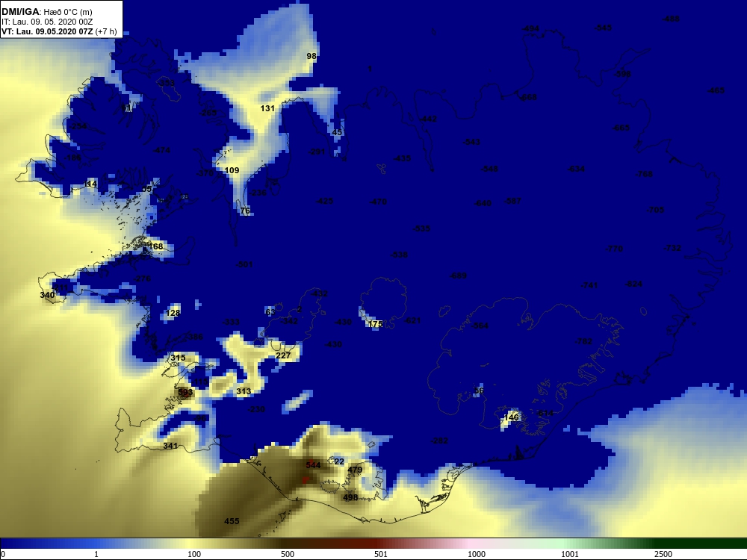The image size is (747, 560).
Task: Click the map value '-488'
Action: [672, 19]
